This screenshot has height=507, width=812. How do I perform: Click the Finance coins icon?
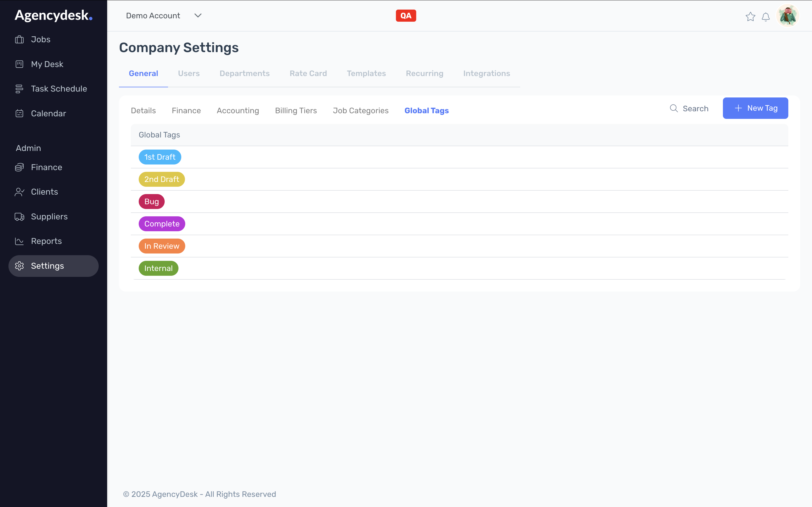19,167
